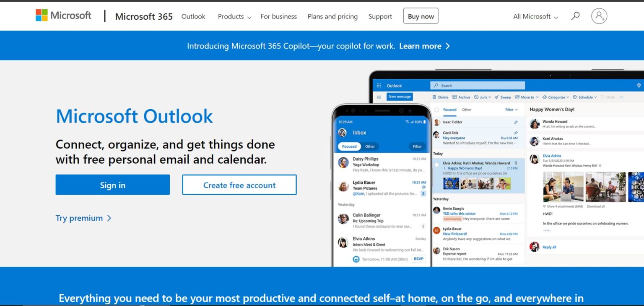Click the RSVP control on the meeting invite

click(x=418, y=258)
